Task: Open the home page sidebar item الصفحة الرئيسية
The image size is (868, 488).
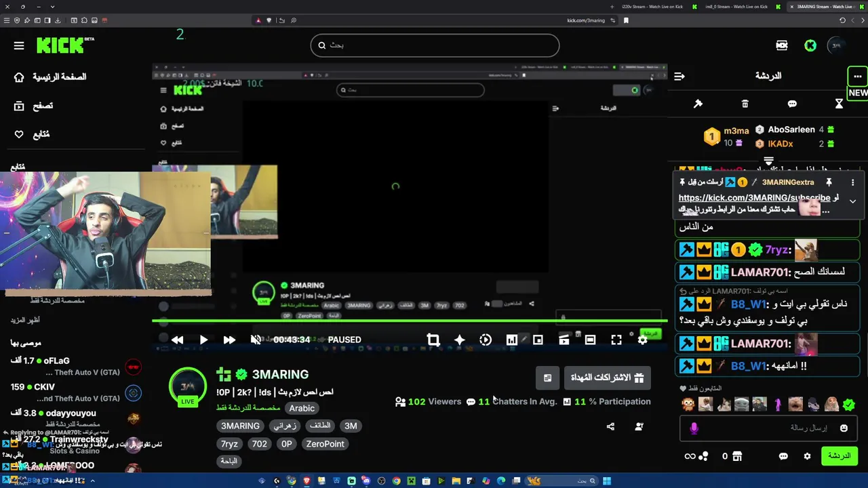Action: coord(50,77)
